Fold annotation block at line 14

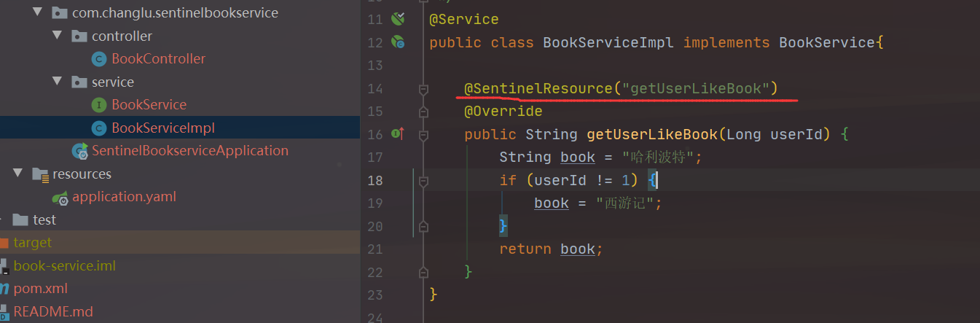click(423, 89)
